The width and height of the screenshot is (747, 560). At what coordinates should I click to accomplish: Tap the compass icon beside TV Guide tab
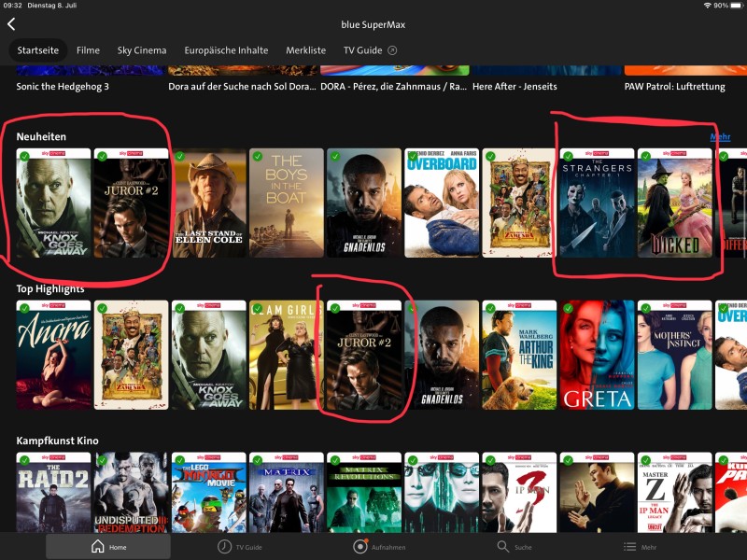point(392,50)
